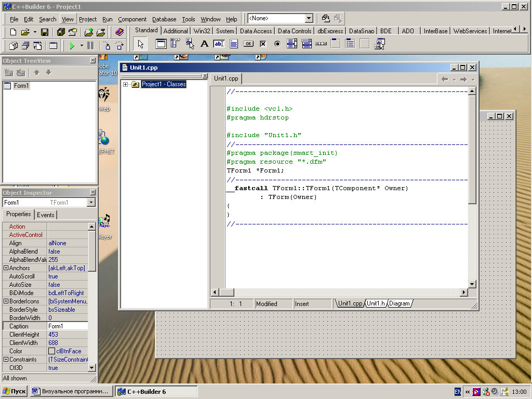Select the arrow pointer palette tool
The image size is (532, 399).
point(140,44)
